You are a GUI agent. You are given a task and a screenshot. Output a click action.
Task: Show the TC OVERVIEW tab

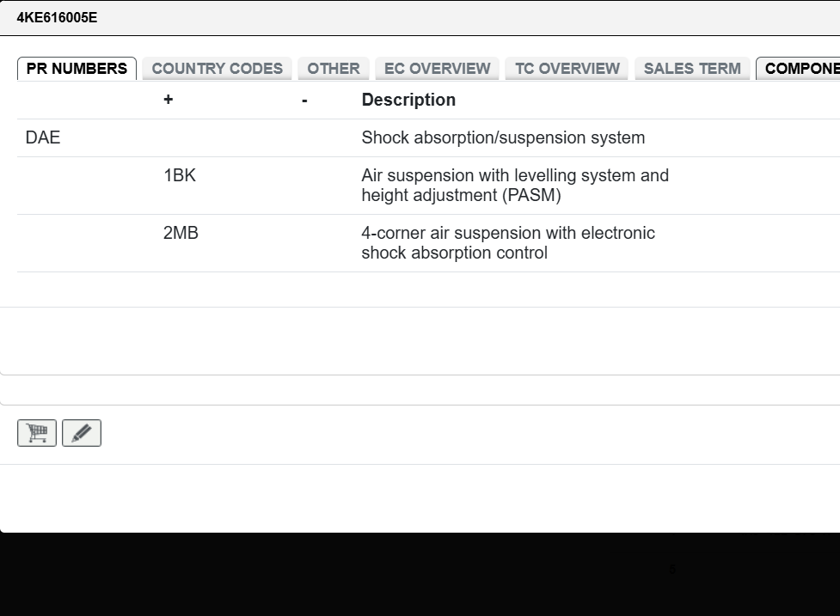click(x=567, y=69)
